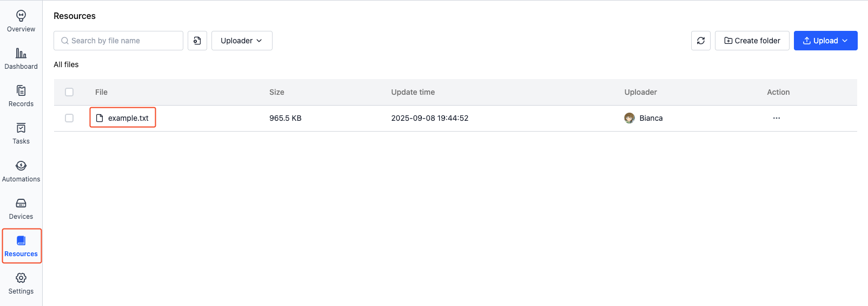Click the Create folder button
868x306 pixels.
pyautogui.click(x=752, y=41)
